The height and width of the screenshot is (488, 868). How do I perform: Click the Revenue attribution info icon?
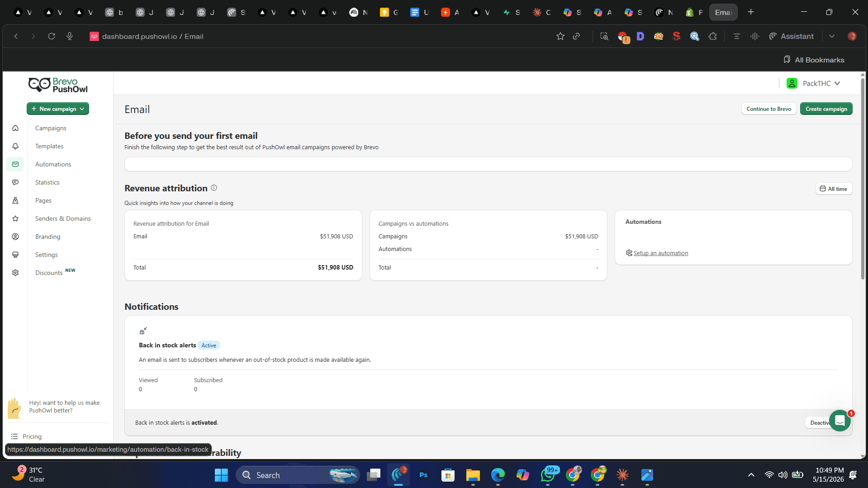click(214, 188)
